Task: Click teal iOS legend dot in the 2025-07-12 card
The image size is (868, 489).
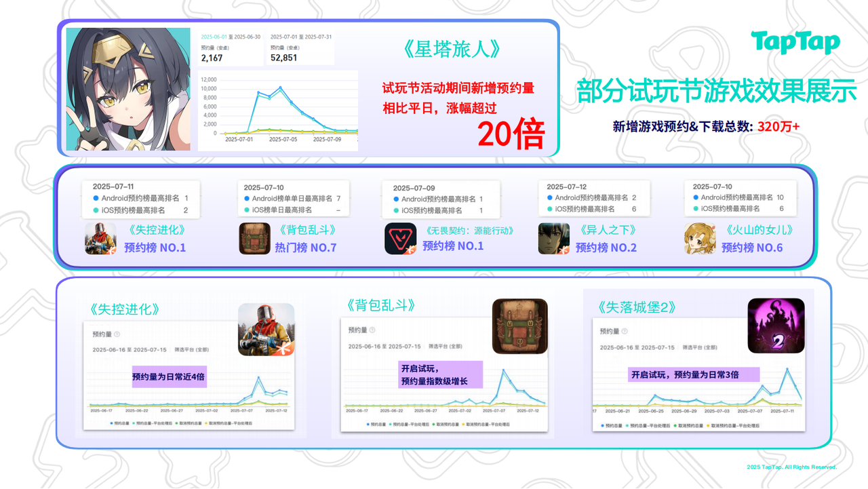Action: click(550, 209)
